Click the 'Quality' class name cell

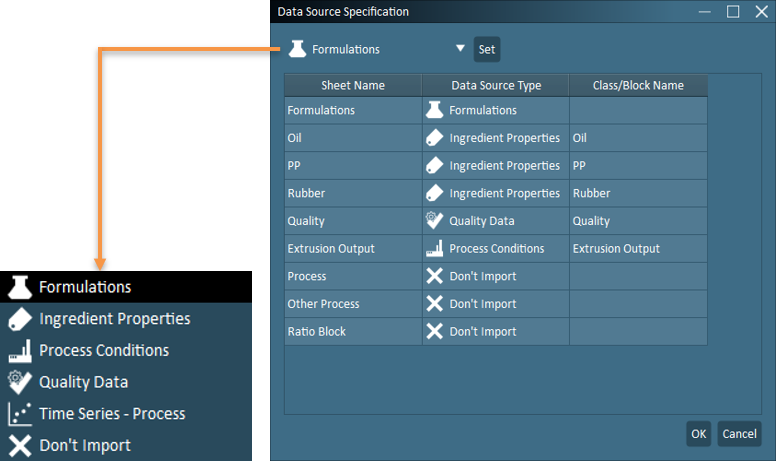638,221
